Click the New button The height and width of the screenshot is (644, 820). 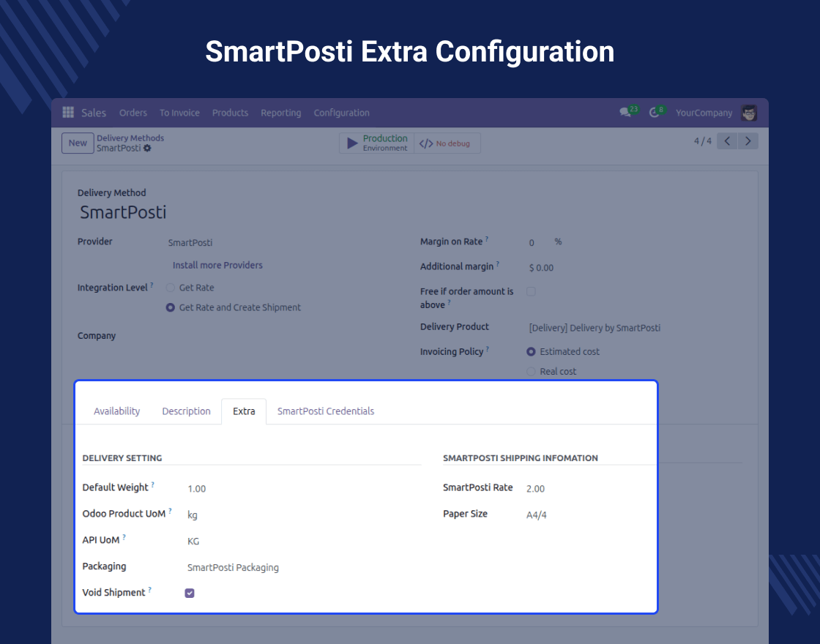pos(78,143)
